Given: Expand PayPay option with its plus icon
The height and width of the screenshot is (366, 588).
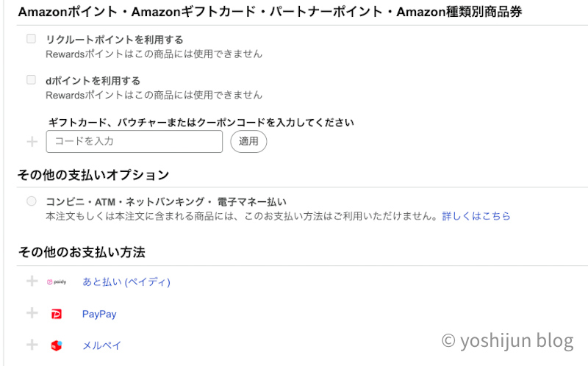Looking at the screenshot, I should tap(32, 313).
